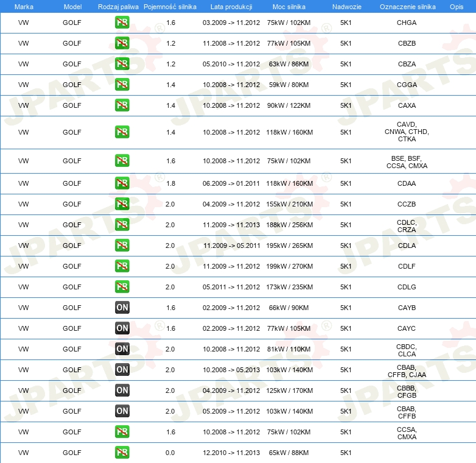
Task: Click petrol fuel icon in CGGA row
Action: (122, 85)
